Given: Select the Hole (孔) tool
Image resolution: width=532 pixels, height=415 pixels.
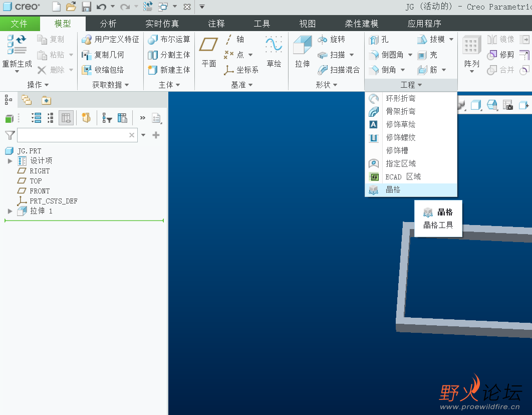Looking at the screenshot, I should pos(379,40).
